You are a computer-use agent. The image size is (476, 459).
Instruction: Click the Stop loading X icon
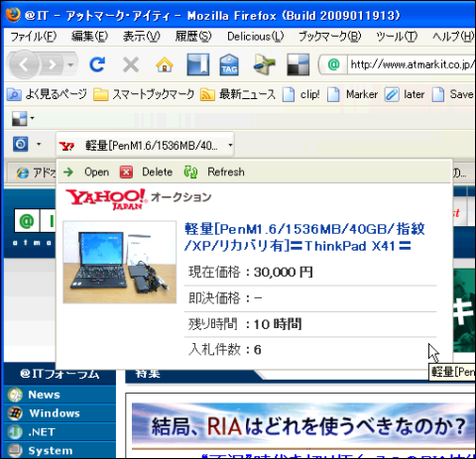(x=131, y=64)
